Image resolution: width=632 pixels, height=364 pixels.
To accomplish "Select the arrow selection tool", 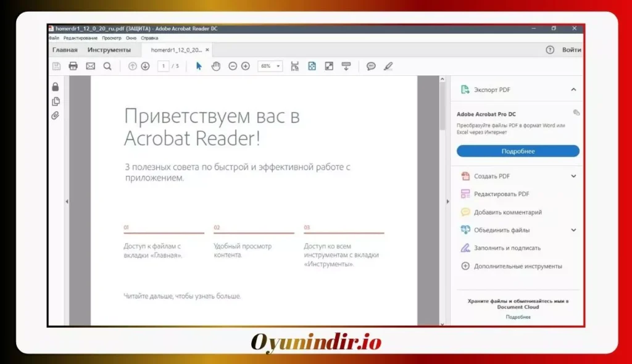I will click(x=199, y=66).
